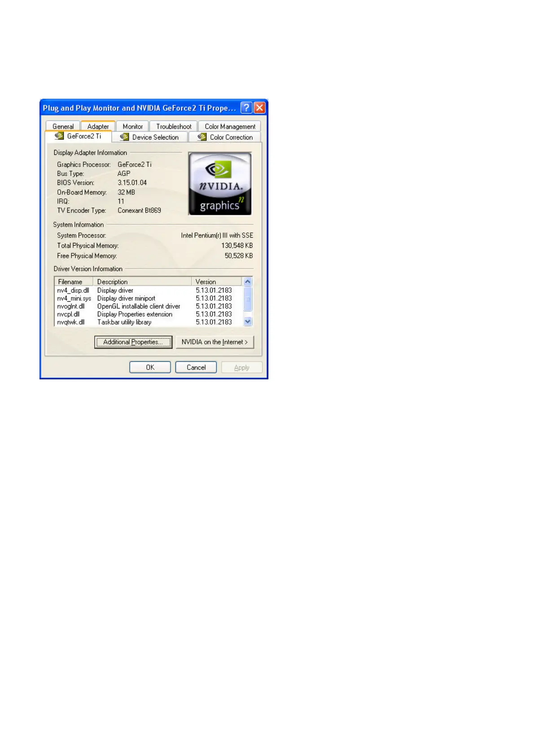
Task: Click 'Taskbar utility library' description
Action: (x=124, y=322)
